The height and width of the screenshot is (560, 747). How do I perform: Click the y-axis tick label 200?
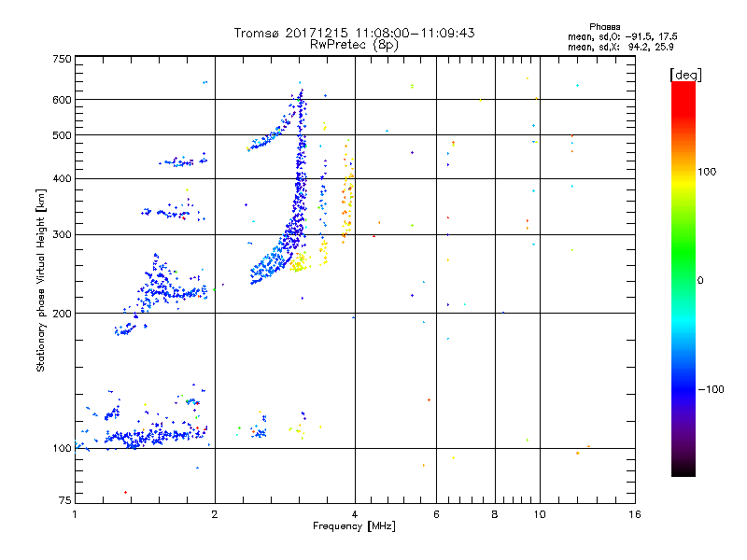(62, 314)
